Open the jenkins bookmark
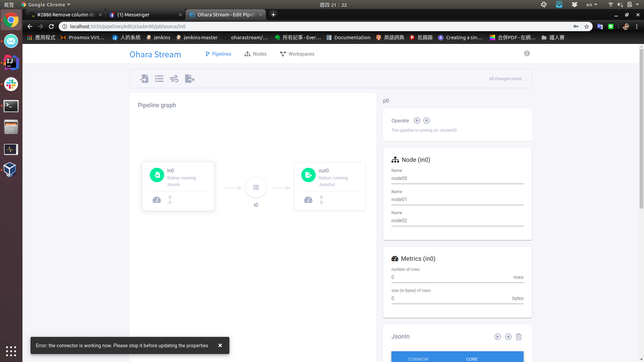This screenshot has width=644, height=362. tap(158, 38)
